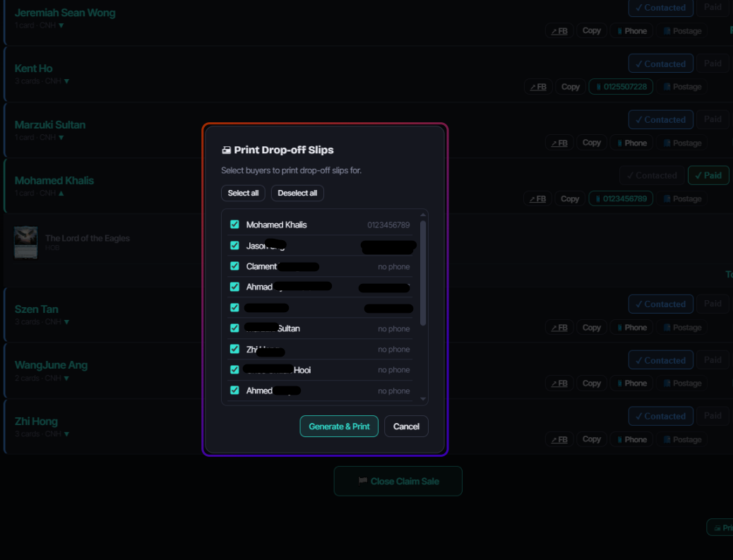
Task: Toggle the checkbox for the Sultan row
Action: [x=234, y=328]
